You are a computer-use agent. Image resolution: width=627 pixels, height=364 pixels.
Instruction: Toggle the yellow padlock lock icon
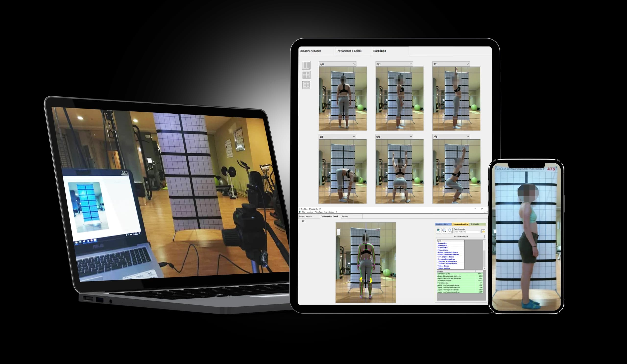pyautogui.click(x=483, y=231)
